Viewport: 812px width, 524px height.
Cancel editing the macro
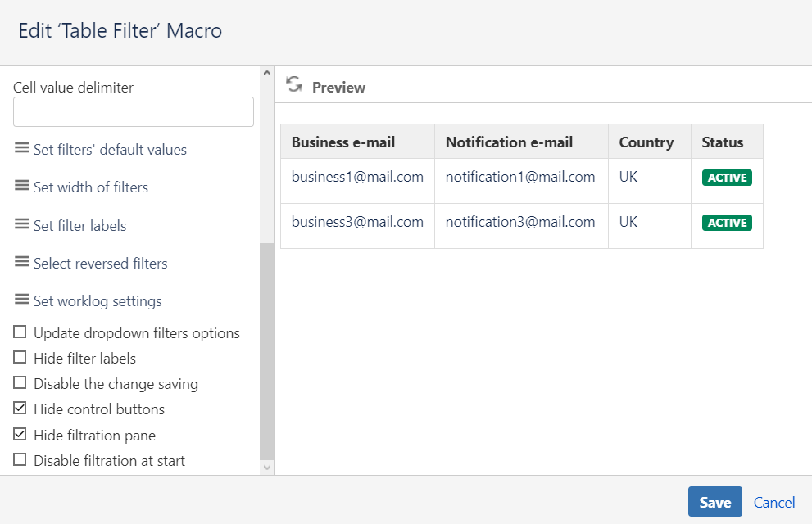tap(774, 502)
